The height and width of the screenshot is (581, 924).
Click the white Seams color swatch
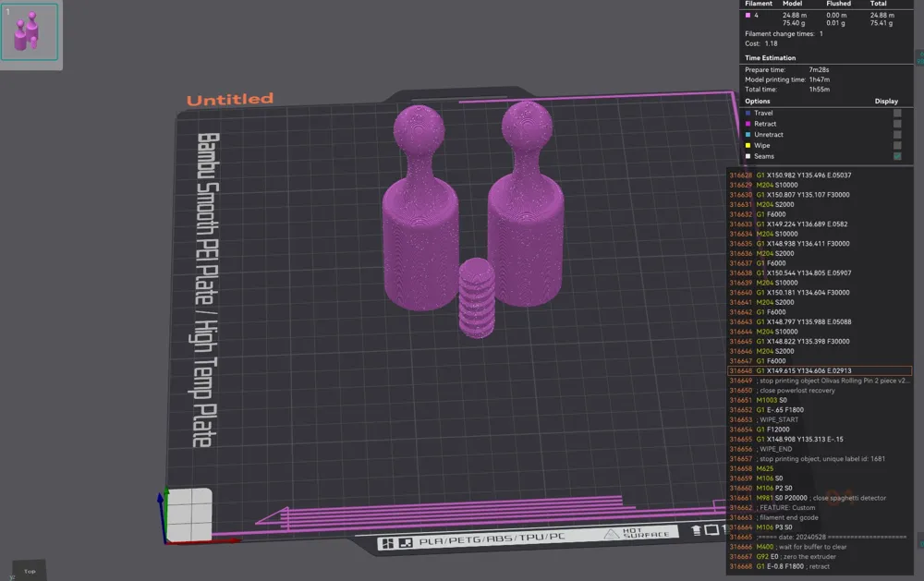(748, 156)
